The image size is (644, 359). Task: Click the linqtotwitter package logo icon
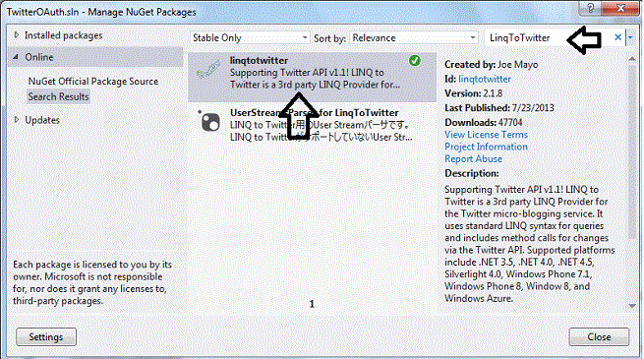click(208, 71)
